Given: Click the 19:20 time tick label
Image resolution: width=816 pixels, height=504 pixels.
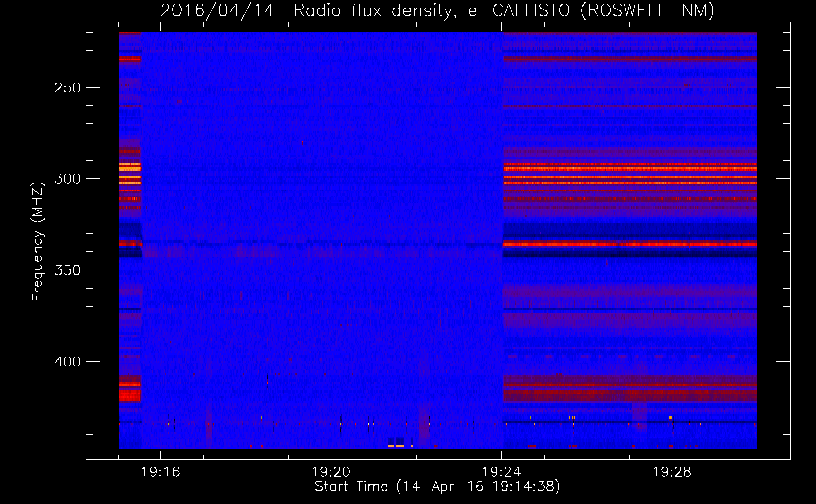Looking at the screenshot, I should click(331, 472).
